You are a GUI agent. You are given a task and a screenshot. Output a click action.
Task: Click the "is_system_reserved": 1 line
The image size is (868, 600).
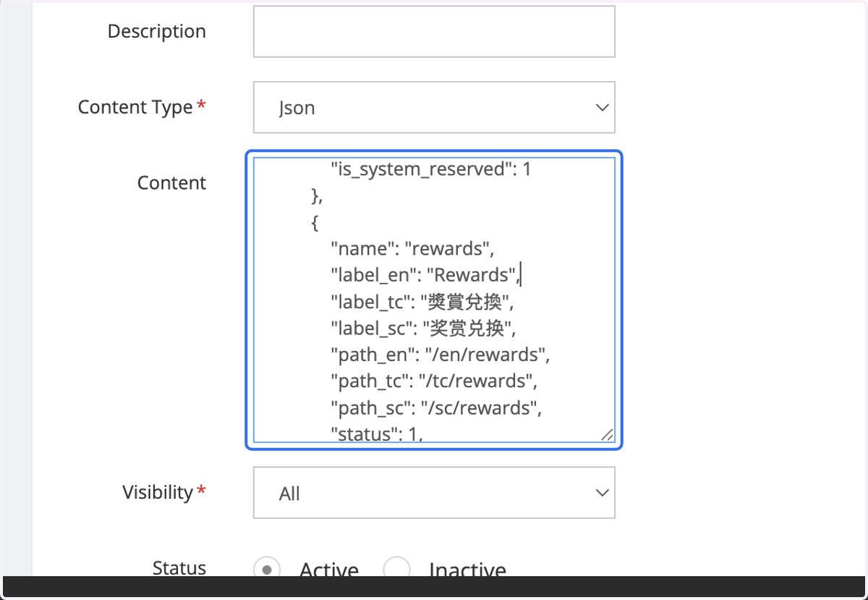pyautogui.click(x=431, y=169)
